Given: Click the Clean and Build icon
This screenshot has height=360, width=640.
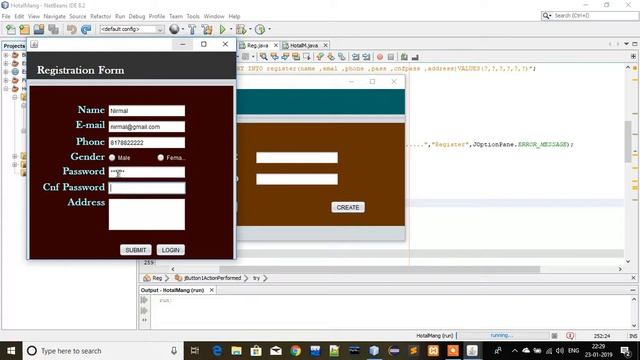Looking at the screenshot, I should pos(207,29).
